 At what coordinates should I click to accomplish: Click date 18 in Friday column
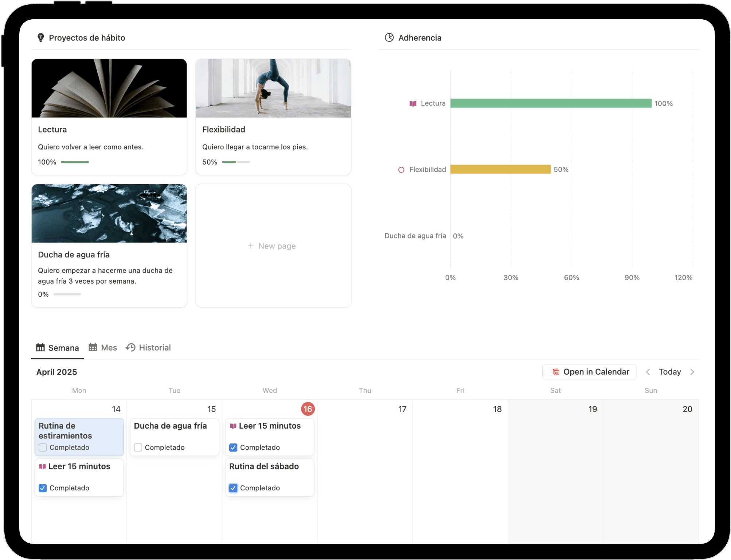tap(497, 409)
